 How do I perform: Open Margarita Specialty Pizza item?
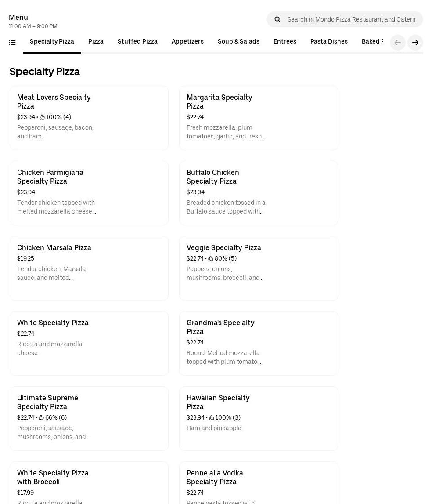[x=259, y=118]
